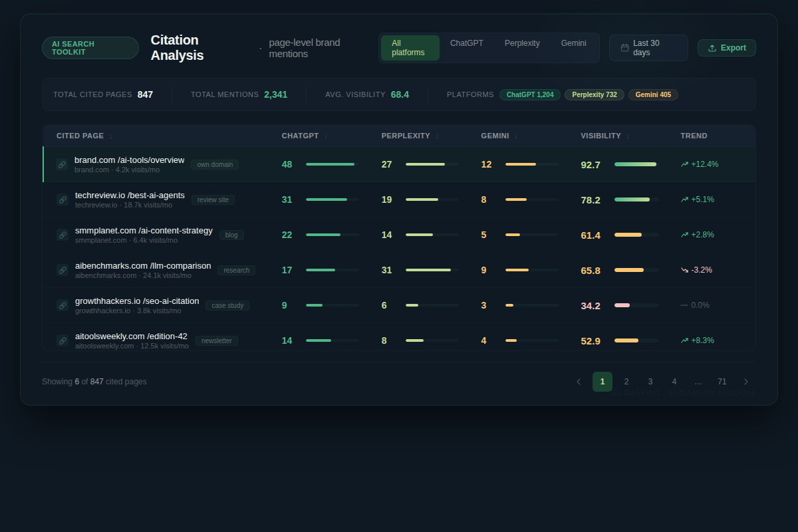Click aibenchmarks.com Perplexity progress bar

(x=432, y=270)
